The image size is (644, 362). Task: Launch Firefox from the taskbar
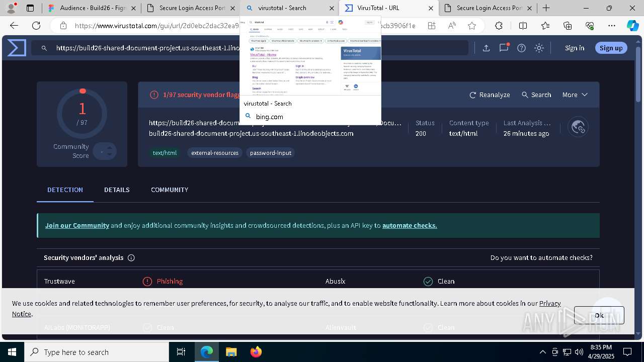pos(256,352)
